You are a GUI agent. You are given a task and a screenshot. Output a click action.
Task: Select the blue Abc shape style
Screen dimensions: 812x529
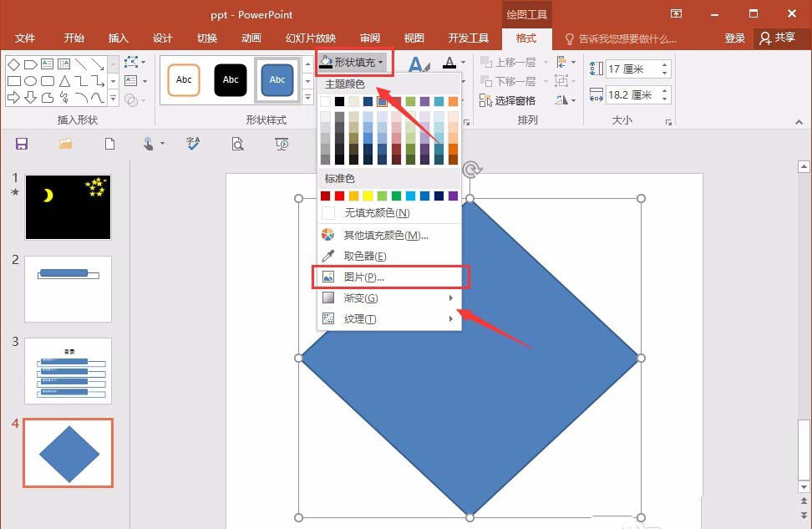click(x=277, y=80)
